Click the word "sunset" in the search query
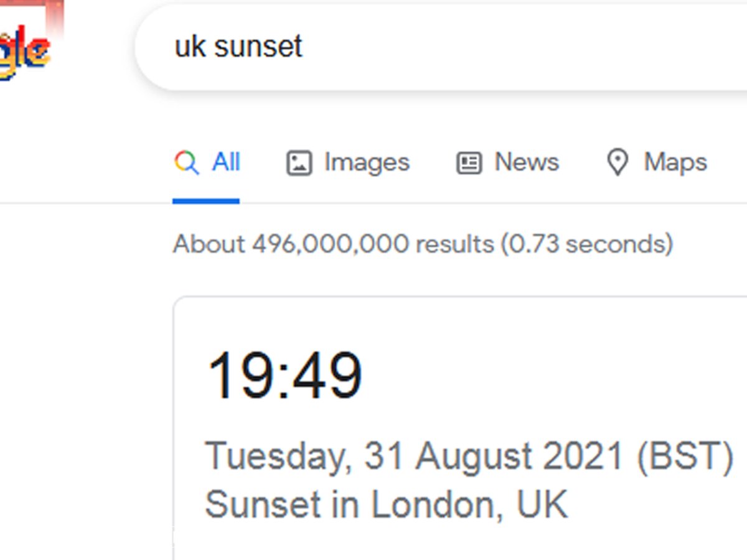Image resolution: width=747 pixels, height=560 pixels. [258, 47]
